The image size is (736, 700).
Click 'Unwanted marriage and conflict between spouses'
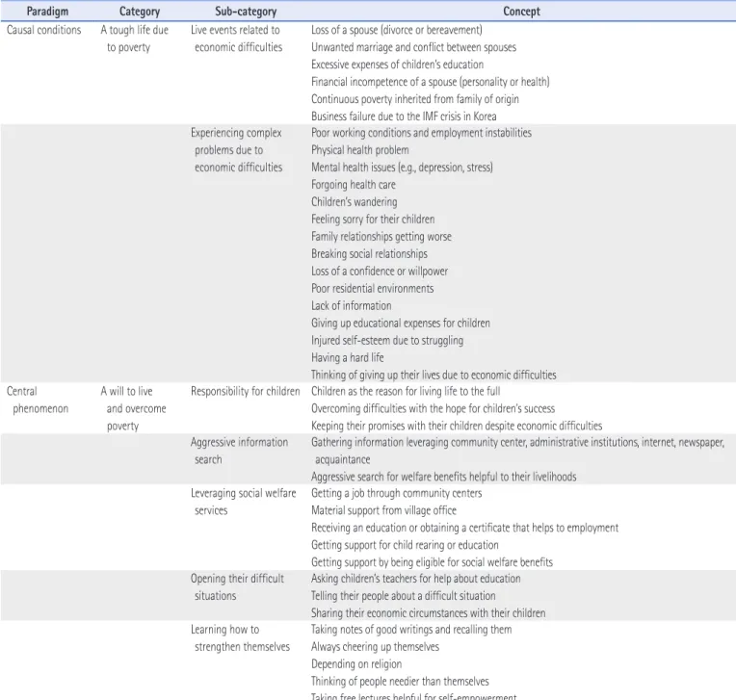click(x=413, y=47)
